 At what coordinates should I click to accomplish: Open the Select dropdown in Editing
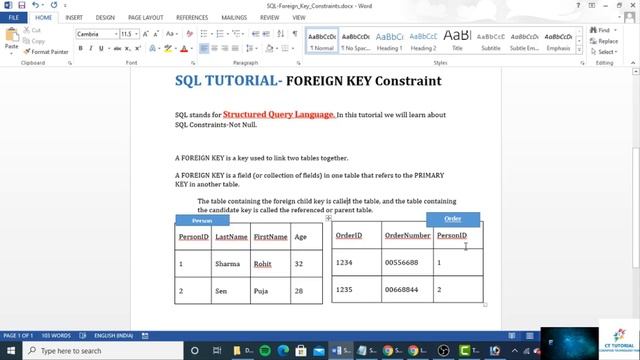coord(604,52)
